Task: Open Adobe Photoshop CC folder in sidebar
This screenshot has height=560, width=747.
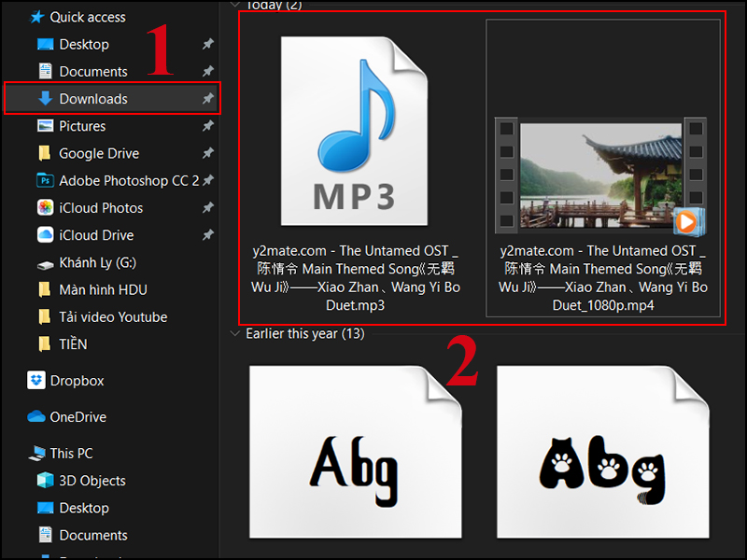Action: tap(112, 180)
